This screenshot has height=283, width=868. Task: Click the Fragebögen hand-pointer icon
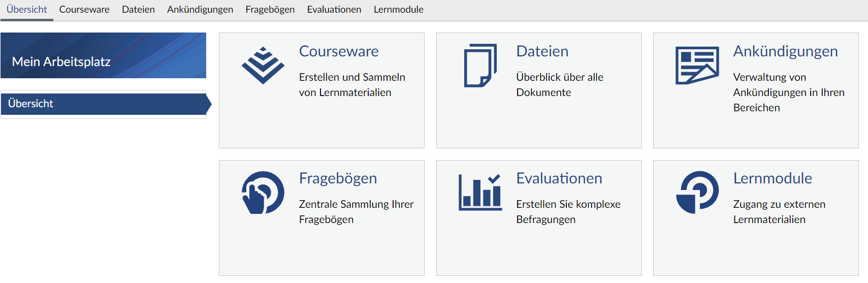click(x=263, y=193)
